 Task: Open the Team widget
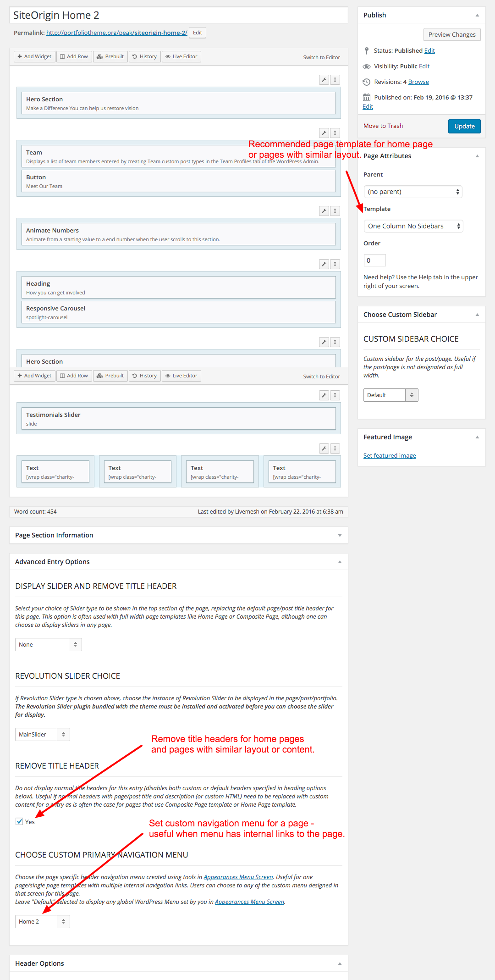click(x=179, y=156)
